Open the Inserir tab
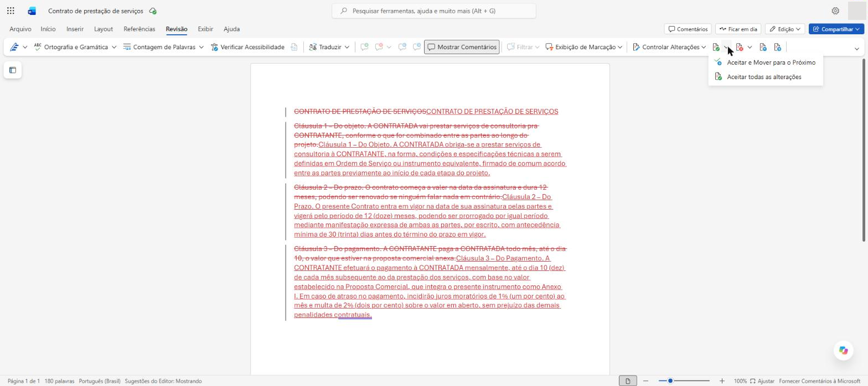 point(75,29)
